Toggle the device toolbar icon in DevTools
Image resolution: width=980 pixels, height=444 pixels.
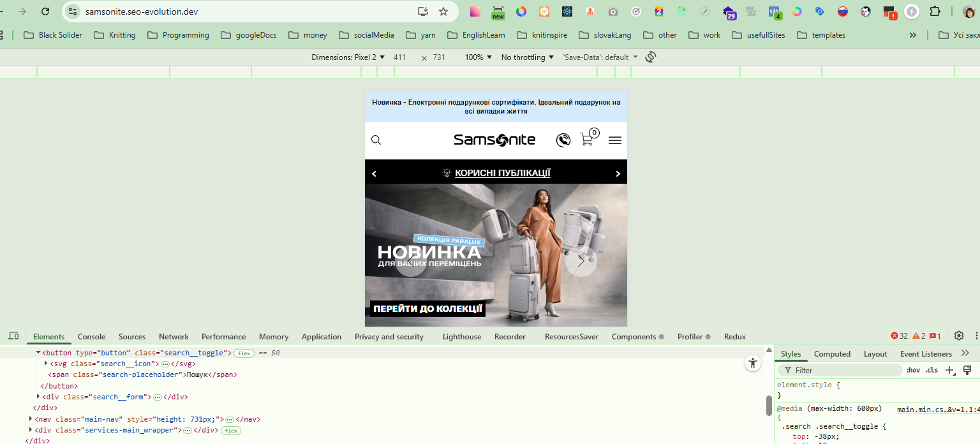click(13, 336)
